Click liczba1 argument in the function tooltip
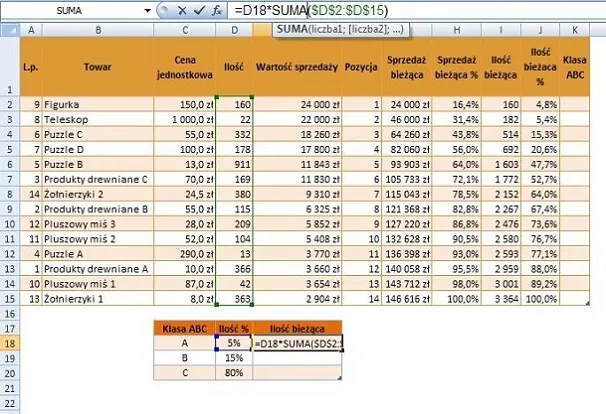This screenshot has height=414, width=606. [326, 29]
